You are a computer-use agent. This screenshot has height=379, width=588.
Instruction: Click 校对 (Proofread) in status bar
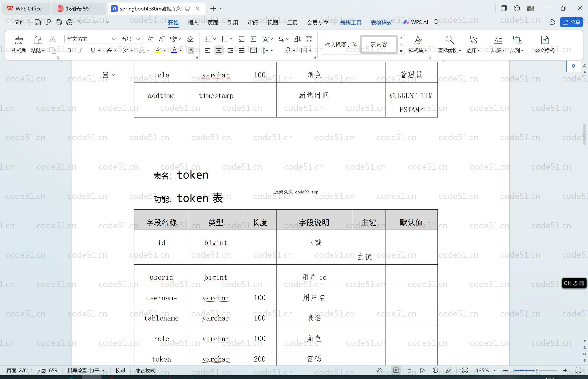(x=120, y=370)
